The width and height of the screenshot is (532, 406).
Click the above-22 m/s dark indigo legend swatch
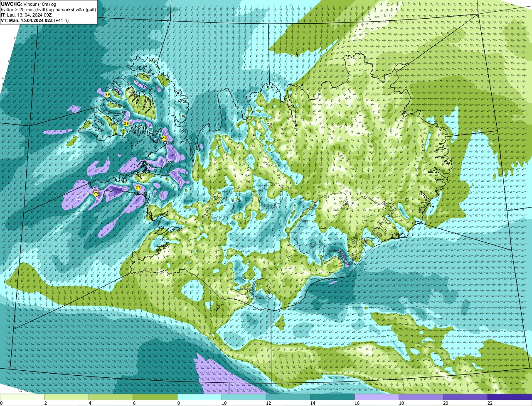pyautogui.click(x=510, y=397)
